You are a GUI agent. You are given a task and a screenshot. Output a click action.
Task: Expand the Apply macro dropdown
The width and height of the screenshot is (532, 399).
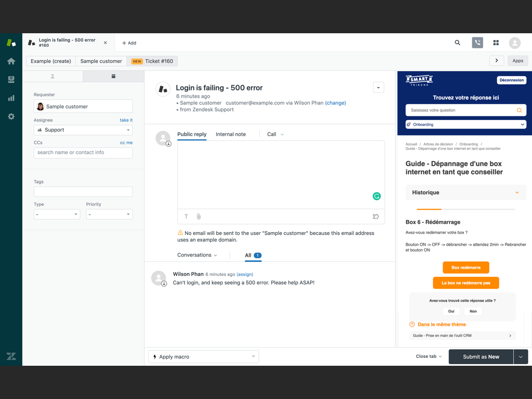pyautogui.click(x=203, y=356)
